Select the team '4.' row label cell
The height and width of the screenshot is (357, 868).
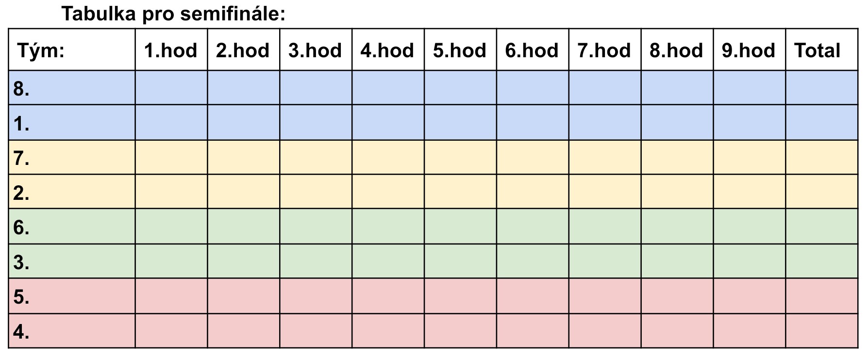click(71, 331)
